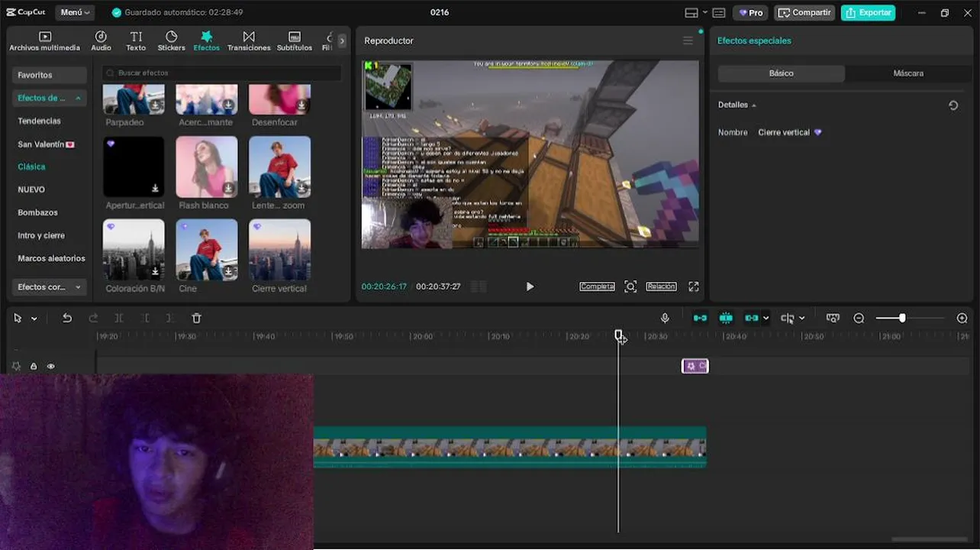Click the CapCut logo
This screenshot has width=980, height=550.
[26, 12]
